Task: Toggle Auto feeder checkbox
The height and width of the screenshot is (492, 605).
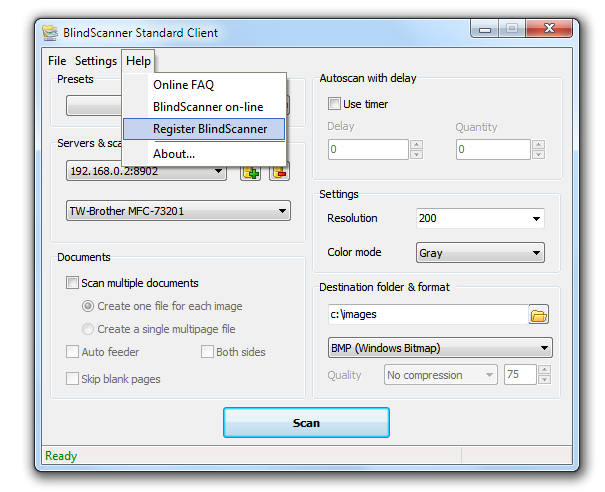Action: (x=72, y=352)
